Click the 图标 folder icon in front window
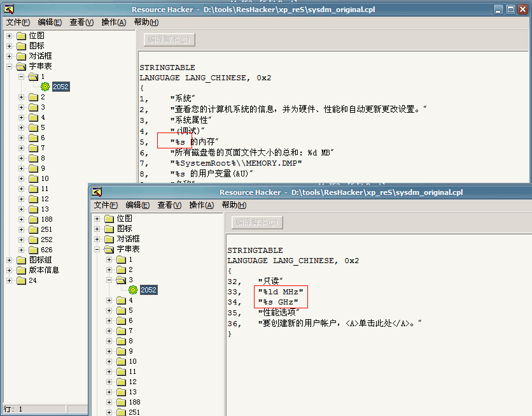 point(109,229)
